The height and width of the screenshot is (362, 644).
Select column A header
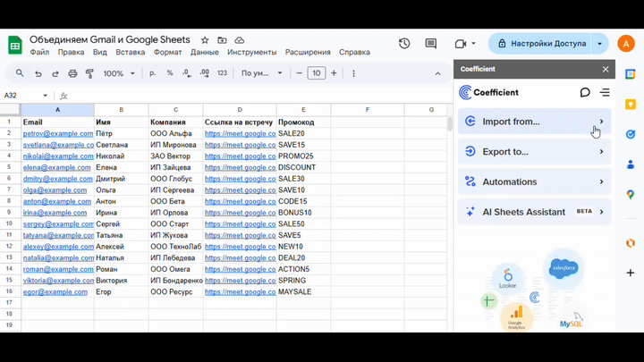(x=57, y=110)
